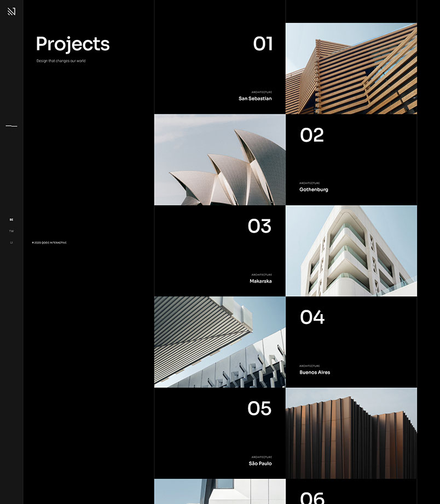Click the Qode Interactive copyright link
Image resolution: width=440 pixels, height=504 pixels.
pyautogui.click(x=50, y=242)
